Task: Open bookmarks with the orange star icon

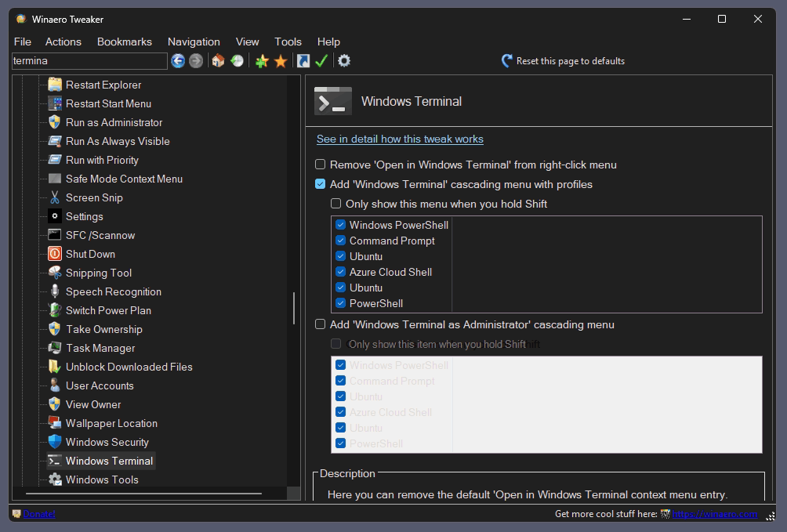Action: (281, 61)
